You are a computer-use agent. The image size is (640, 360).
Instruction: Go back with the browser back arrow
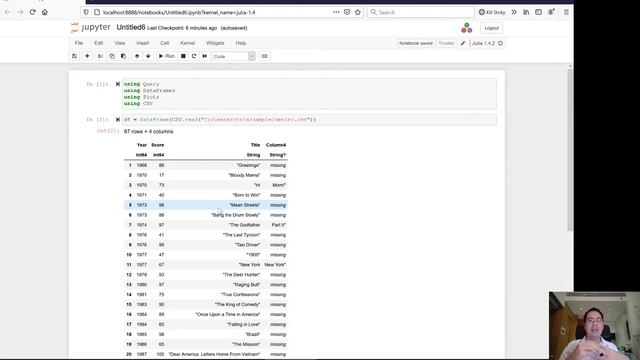pyautogui.click(x=8, y=12)
